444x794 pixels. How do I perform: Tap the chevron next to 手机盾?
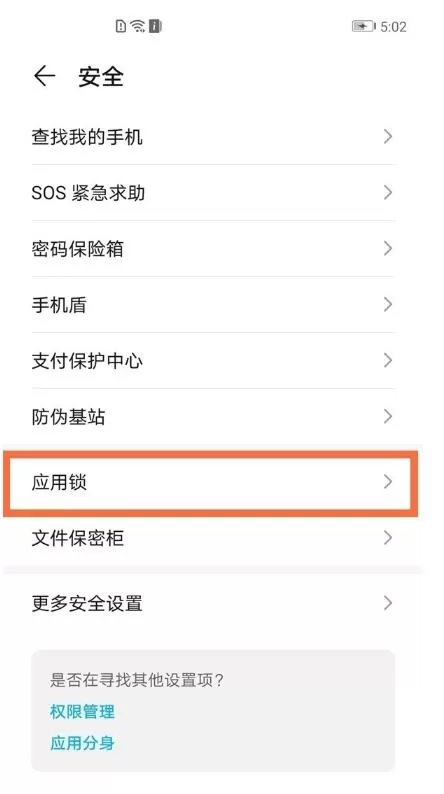tap(388, 304)
